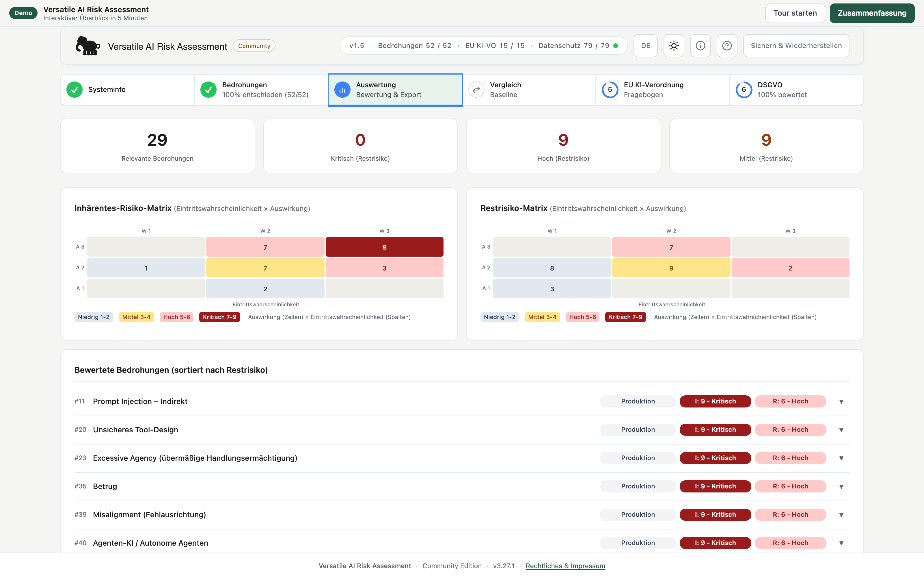This screenshot has width=924, height=578.
Task: Click the Kritisch (Restrisiko) card
Action: (360, 146)
